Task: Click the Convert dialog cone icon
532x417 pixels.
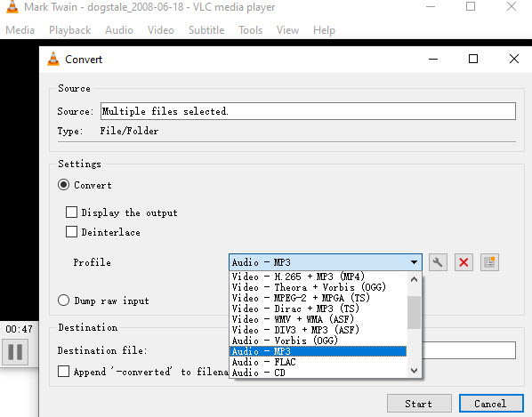Action: (53, 59)
